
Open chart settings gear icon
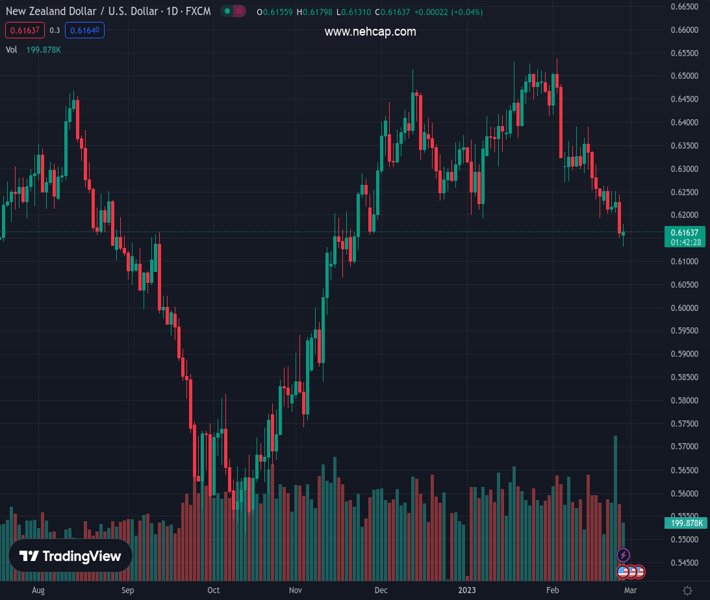pyautogui.click(x=687, y=591)
